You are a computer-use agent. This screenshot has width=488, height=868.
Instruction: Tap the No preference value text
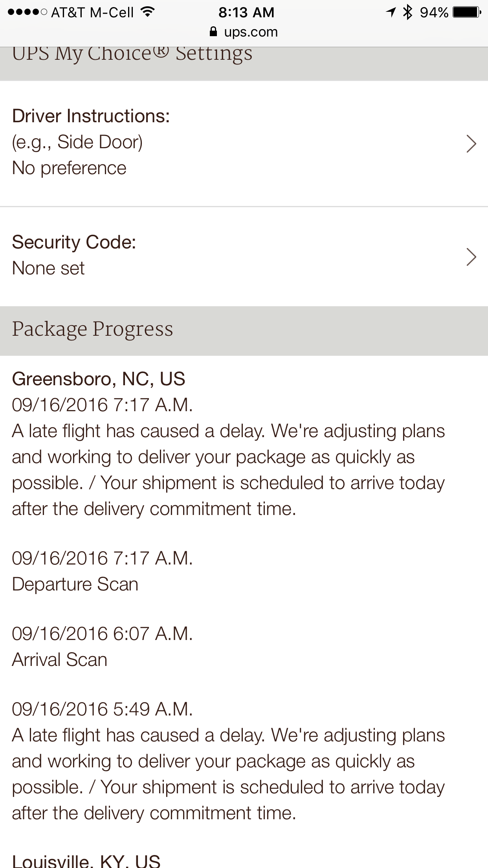pyautogui.click(x=69, y=168)
